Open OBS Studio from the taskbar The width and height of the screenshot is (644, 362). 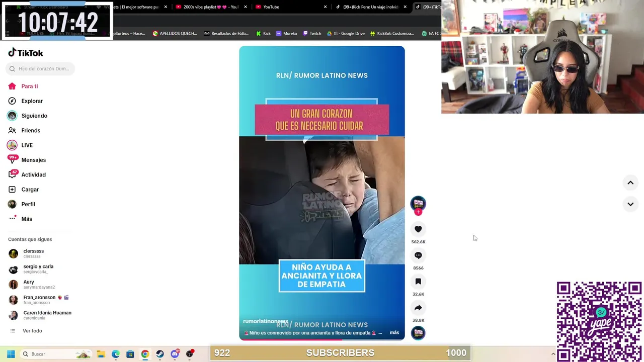[190, 354]
